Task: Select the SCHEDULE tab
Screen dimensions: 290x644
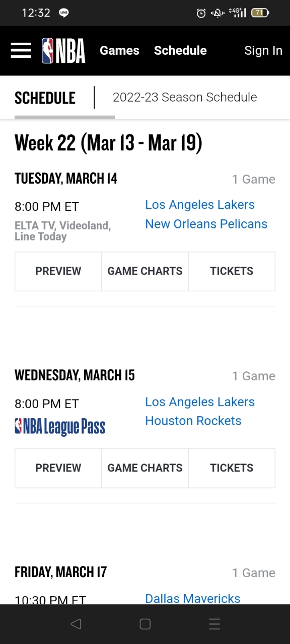Action: click(45, 98)
